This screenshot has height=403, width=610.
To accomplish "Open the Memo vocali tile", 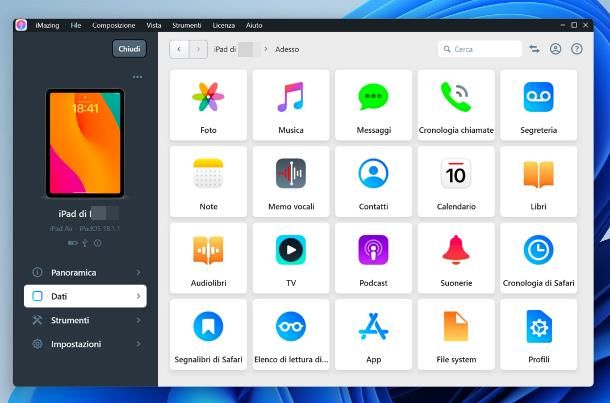I will pyautogui.click(x=291, y=182).
